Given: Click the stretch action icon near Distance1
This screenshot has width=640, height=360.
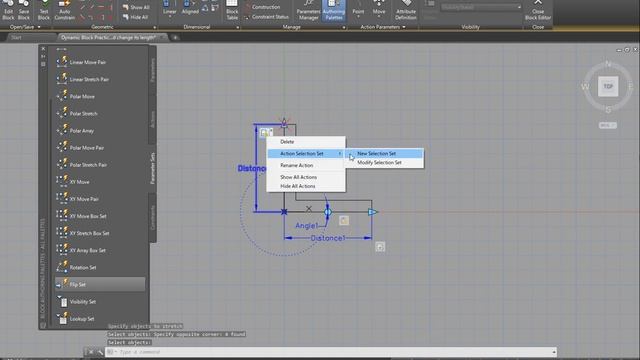Looking at the screenshot, I should click(380, 247).
